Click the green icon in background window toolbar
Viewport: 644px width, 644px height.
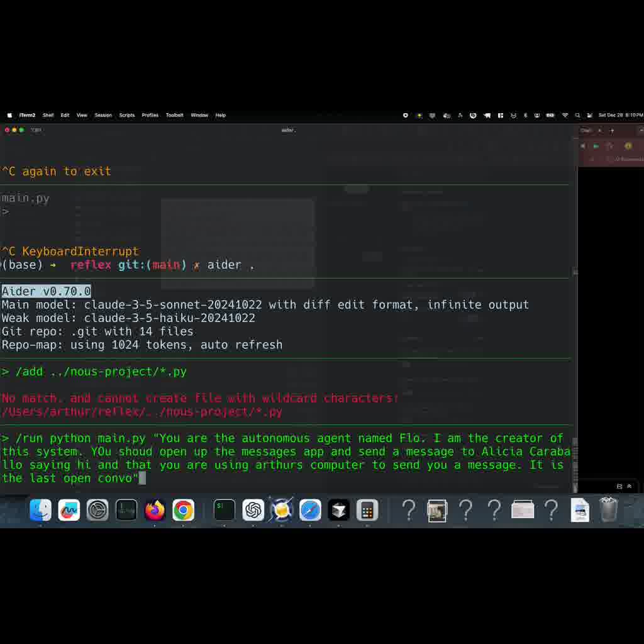[596, 146]
